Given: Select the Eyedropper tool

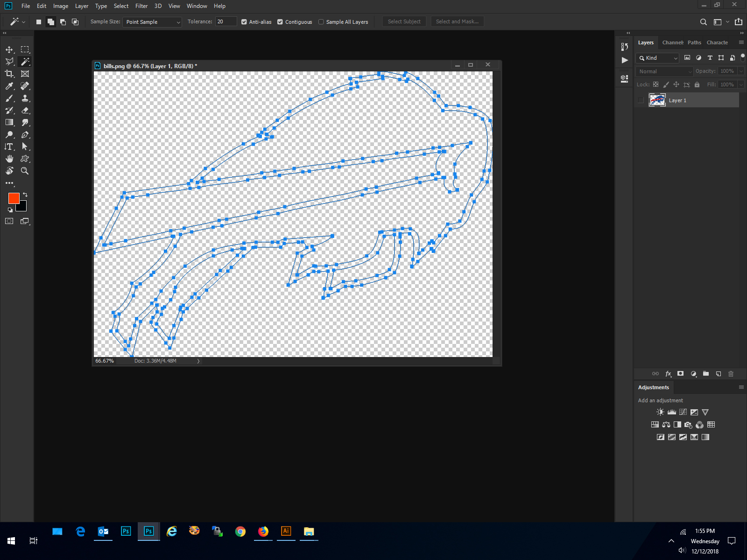Looking at the screenshot, I should [9, 86].
